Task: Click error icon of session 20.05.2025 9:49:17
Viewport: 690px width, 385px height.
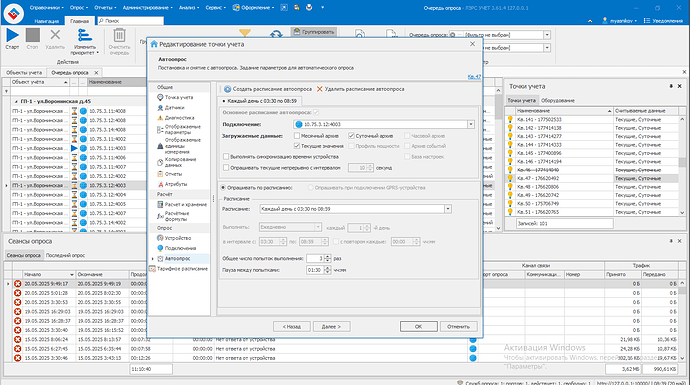Action: tap(17, 284)
